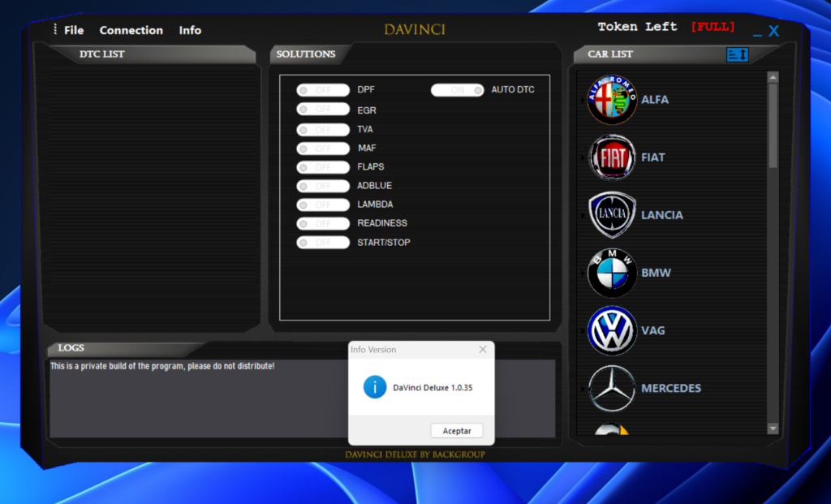Click the car list scroll down arrow

[773, 429]
